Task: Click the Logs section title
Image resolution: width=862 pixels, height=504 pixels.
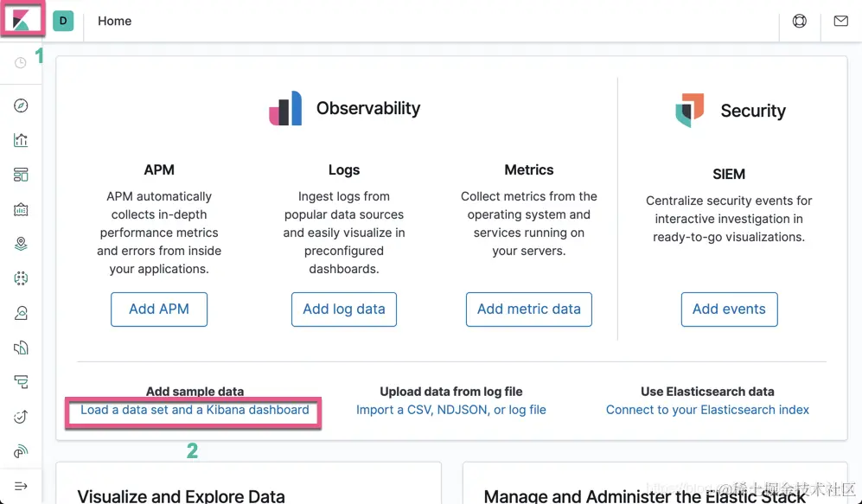Action: tap(344, 169)
